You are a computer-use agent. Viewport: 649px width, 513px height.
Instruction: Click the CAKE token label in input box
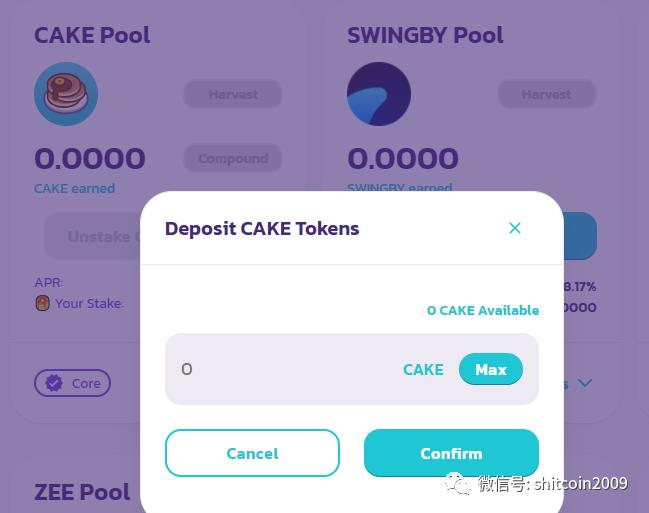click(423, 369)
